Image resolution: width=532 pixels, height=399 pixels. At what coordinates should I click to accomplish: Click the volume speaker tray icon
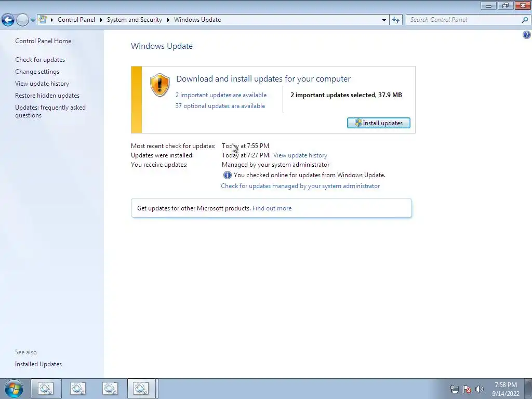[480, 389]
